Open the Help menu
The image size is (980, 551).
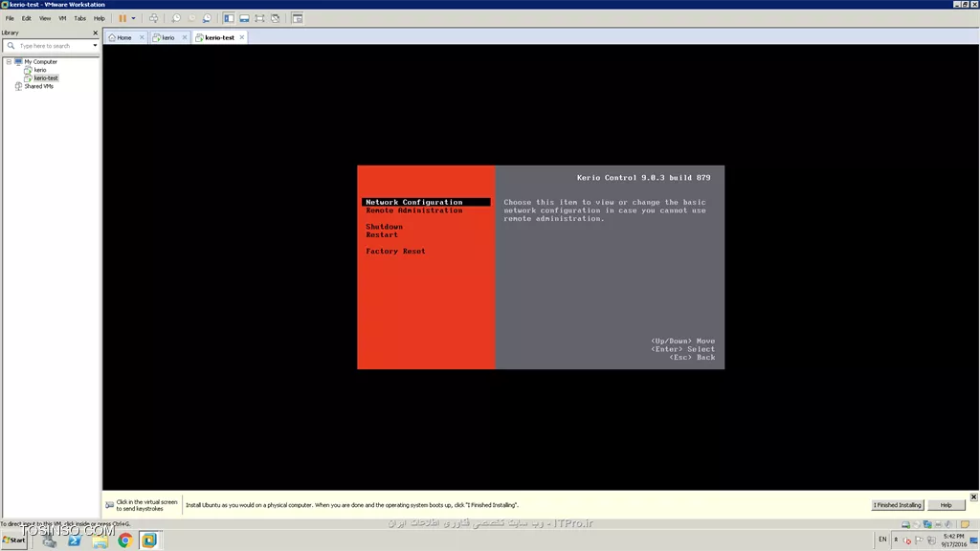pos(100,19)
